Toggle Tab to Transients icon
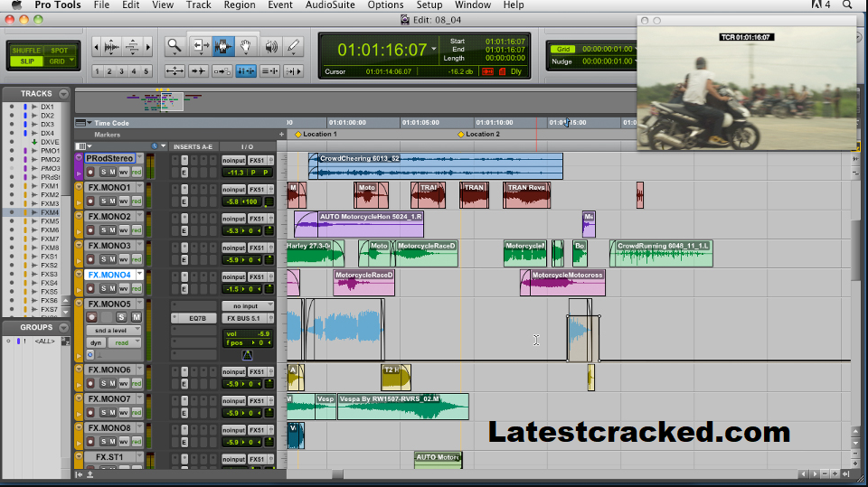The height and width of the screenshot is (487, 868). click(x=198, y=70)
